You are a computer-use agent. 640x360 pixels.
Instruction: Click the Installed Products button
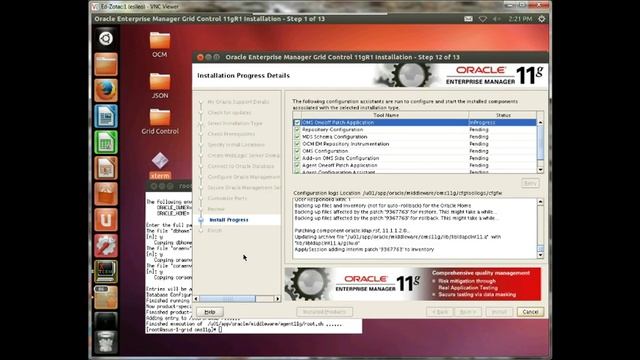[x=324, y=312]
